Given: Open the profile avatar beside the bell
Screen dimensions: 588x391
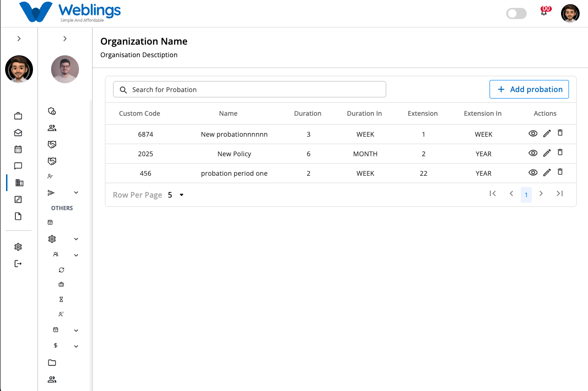Looking at the screenshot, I should coord(570,13).
